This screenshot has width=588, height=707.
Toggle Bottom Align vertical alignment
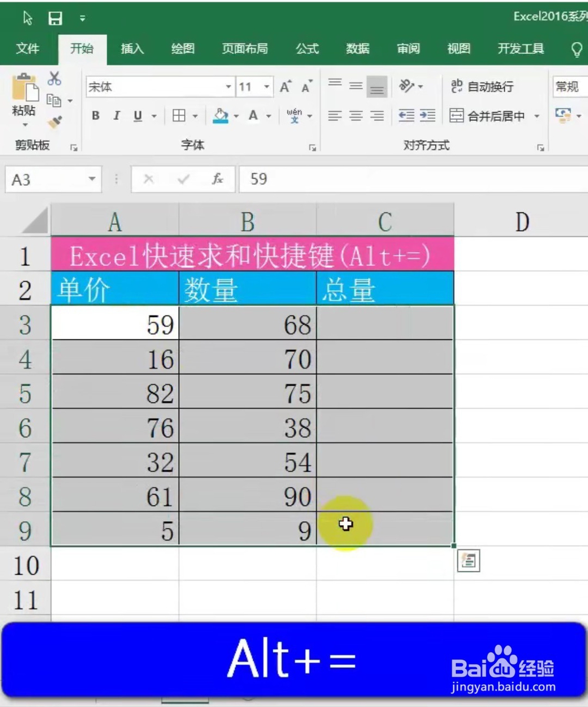[x=377, y=87]
